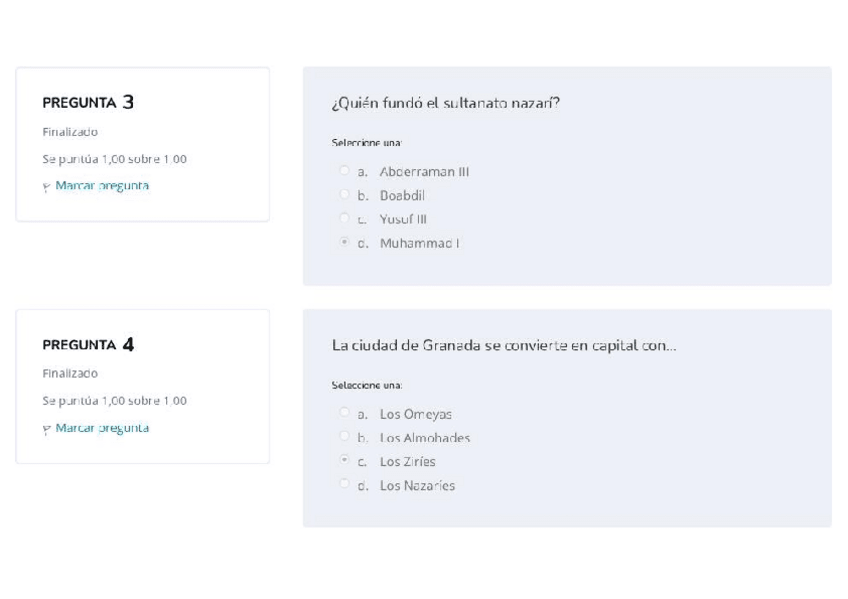Select the Los Omeyas radio button

coord(345,413)
